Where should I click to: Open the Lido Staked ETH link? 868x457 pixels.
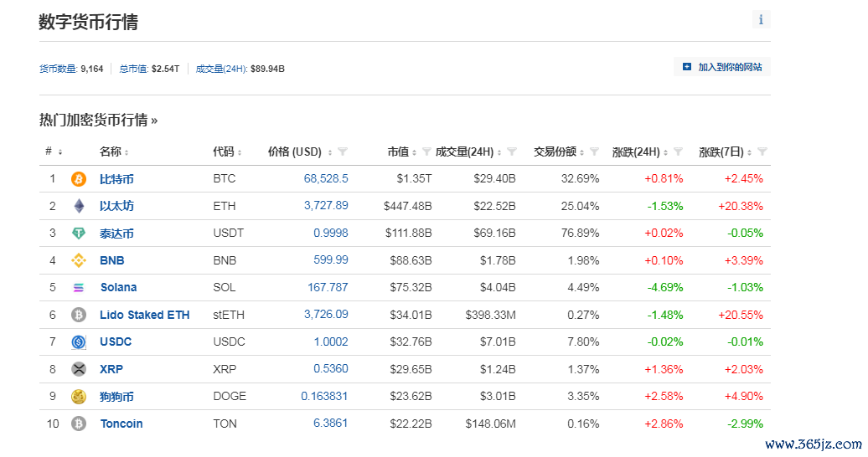[144, 315]
